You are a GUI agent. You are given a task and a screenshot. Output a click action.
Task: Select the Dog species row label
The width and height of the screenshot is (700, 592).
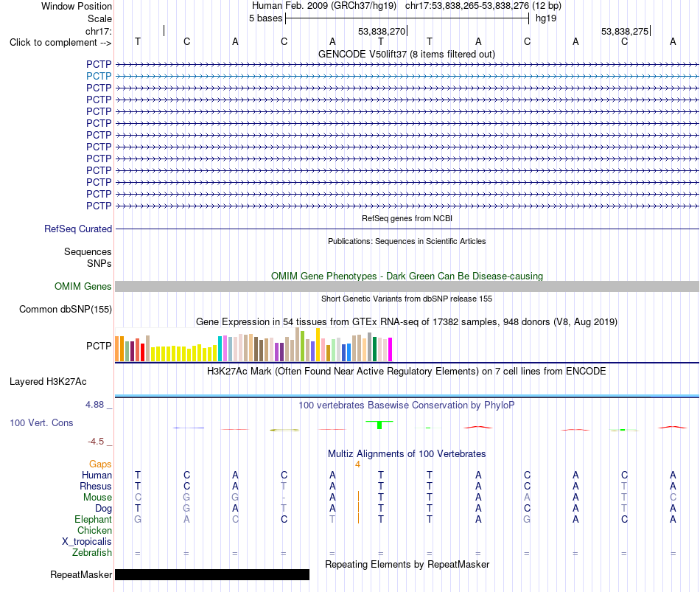[x=103, y=509]
